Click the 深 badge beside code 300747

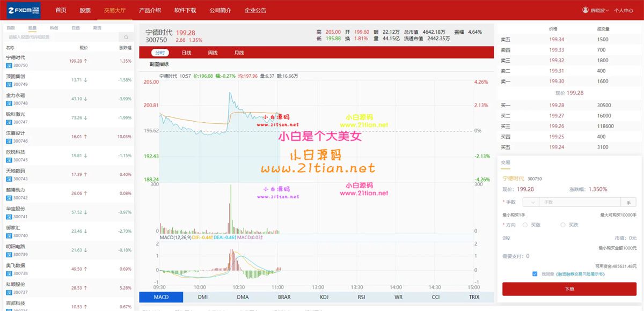pos(9,122)
